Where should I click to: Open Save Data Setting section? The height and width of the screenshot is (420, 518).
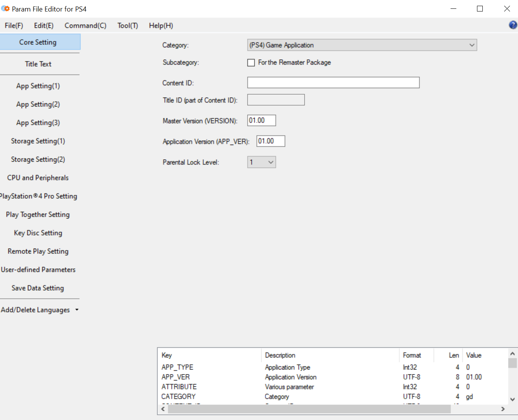click(38, 288)
